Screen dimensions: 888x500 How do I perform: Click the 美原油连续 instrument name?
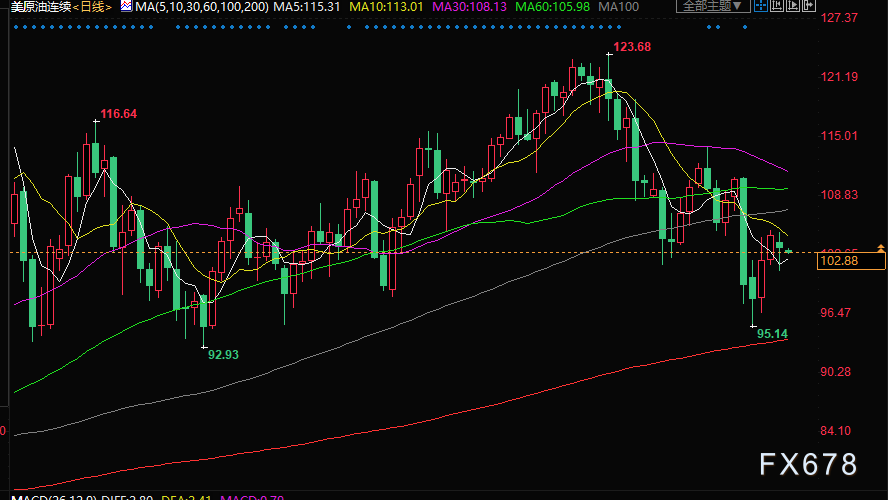click(x=41, y=7)
